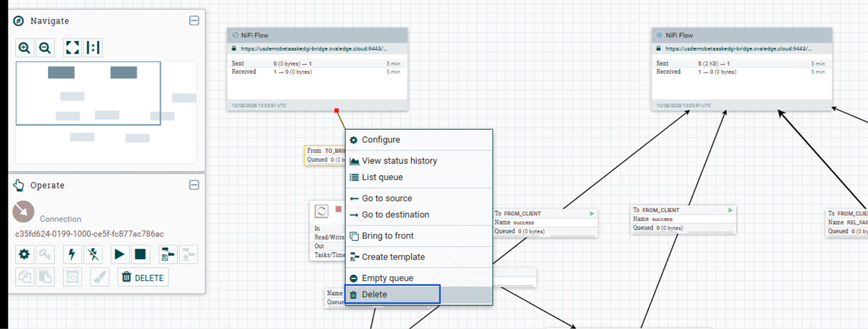This screenshot has height=329, width=868.
Task: Click the Zoom In magnifier icon
Action: pos(24,48)
